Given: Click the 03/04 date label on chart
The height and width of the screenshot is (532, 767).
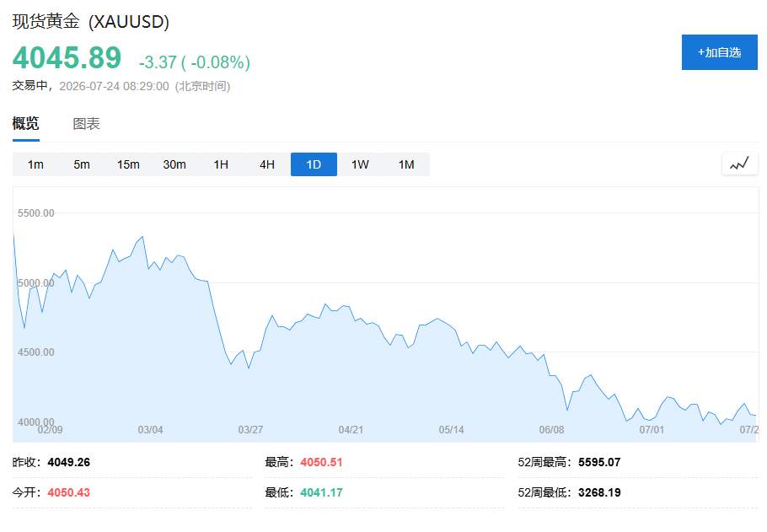Looking at the screenshot, I should pos(150,430).
